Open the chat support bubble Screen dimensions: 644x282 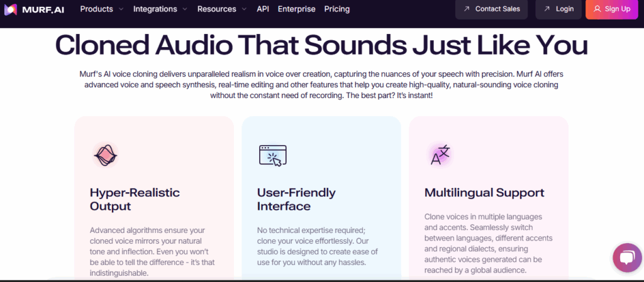pyautogui.click(x=627, y=258)
